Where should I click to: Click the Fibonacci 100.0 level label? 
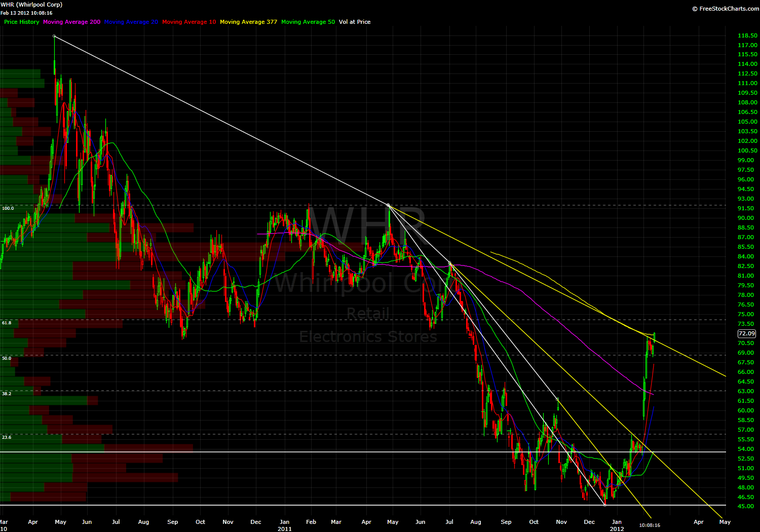point(8,208)
